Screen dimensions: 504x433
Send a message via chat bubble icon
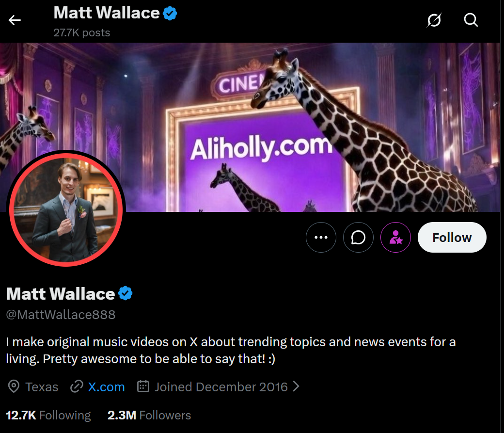(x=358, y=238)
